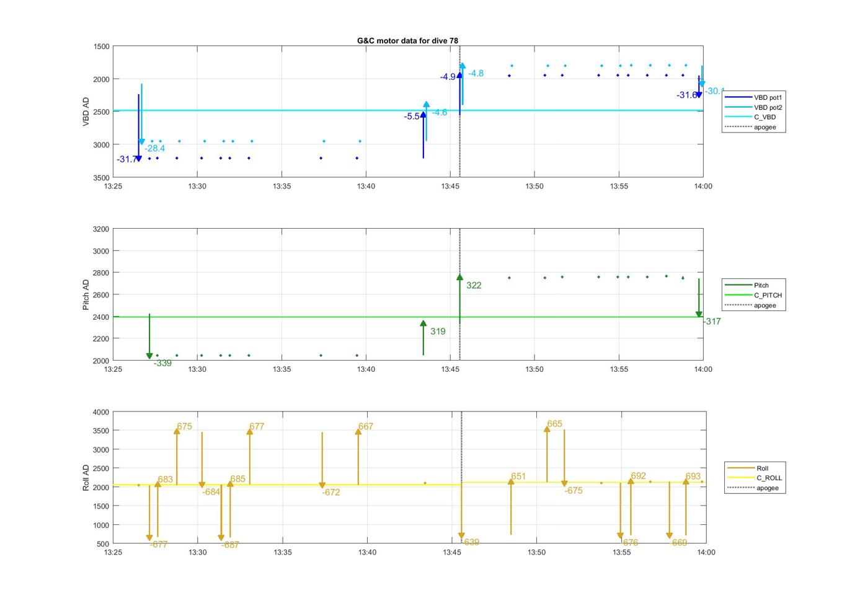Click the 'Pitch AD' y-axis label

(86, 294)
